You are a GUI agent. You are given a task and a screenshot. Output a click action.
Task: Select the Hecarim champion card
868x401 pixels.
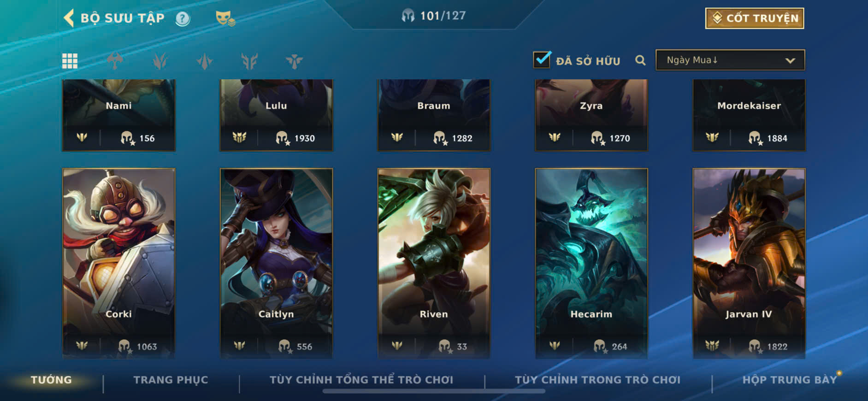591,263
